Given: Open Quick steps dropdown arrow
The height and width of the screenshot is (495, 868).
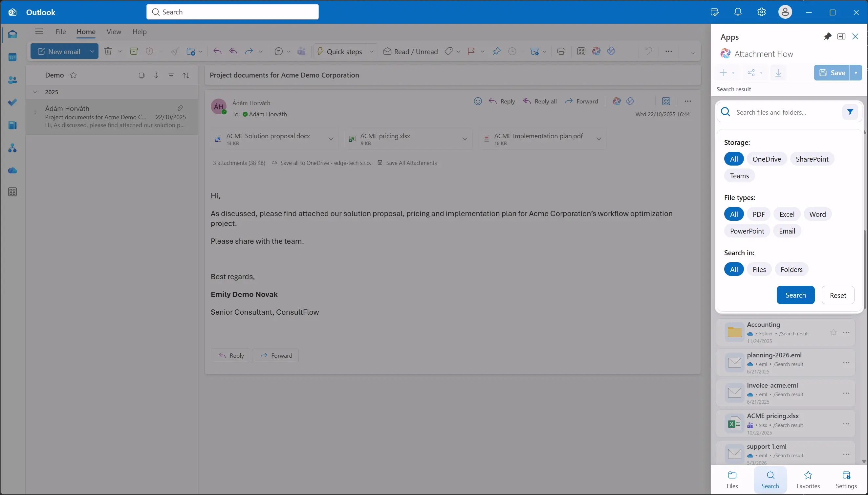Looking at the screenshot, I should 372,51.
